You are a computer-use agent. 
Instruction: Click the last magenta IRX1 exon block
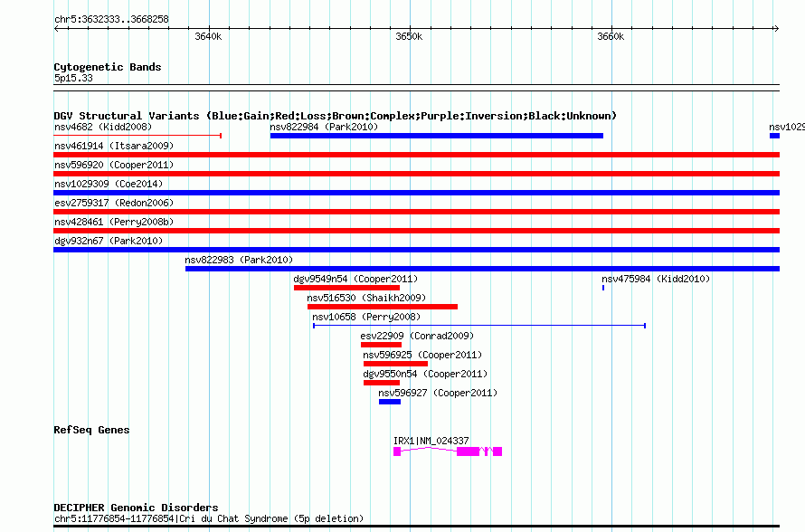tap(497, 451)
